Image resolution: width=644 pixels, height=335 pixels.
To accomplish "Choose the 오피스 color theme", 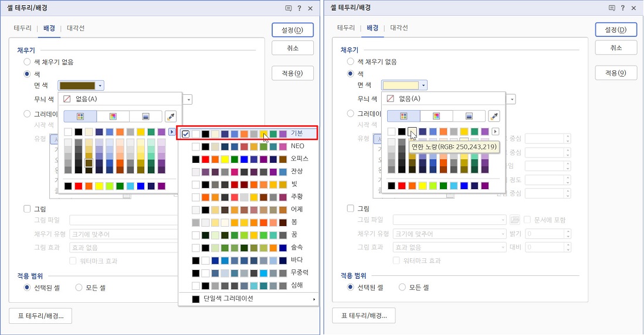I will pyautogui.click(x=249, y=159).
